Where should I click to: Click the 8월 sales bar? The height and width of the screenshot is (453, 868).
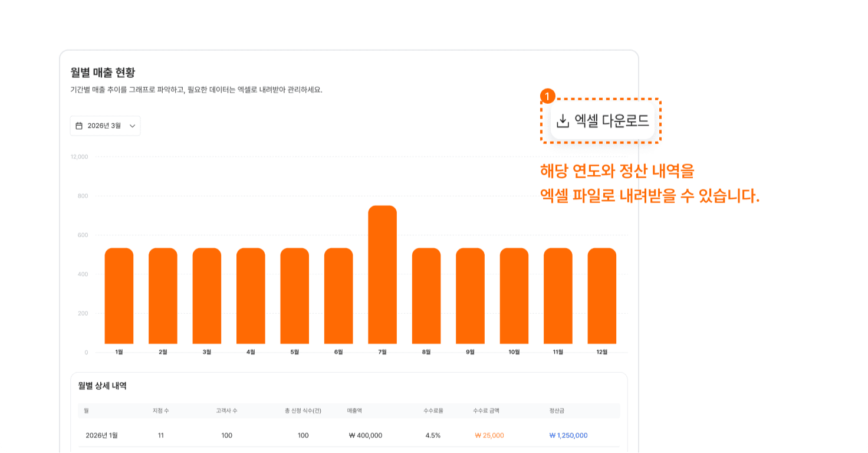click(426, 296)
